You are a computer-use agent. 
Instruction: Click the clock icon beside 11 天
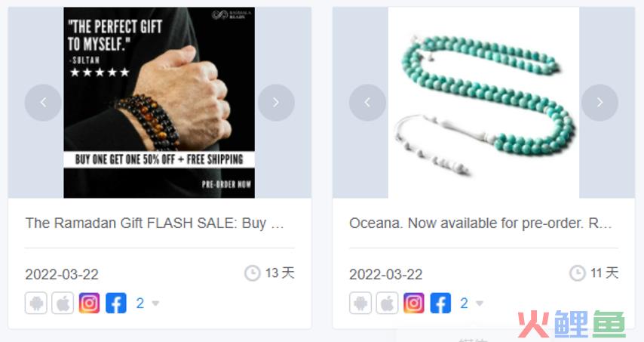pyautogui.click(x=577, y=273)
